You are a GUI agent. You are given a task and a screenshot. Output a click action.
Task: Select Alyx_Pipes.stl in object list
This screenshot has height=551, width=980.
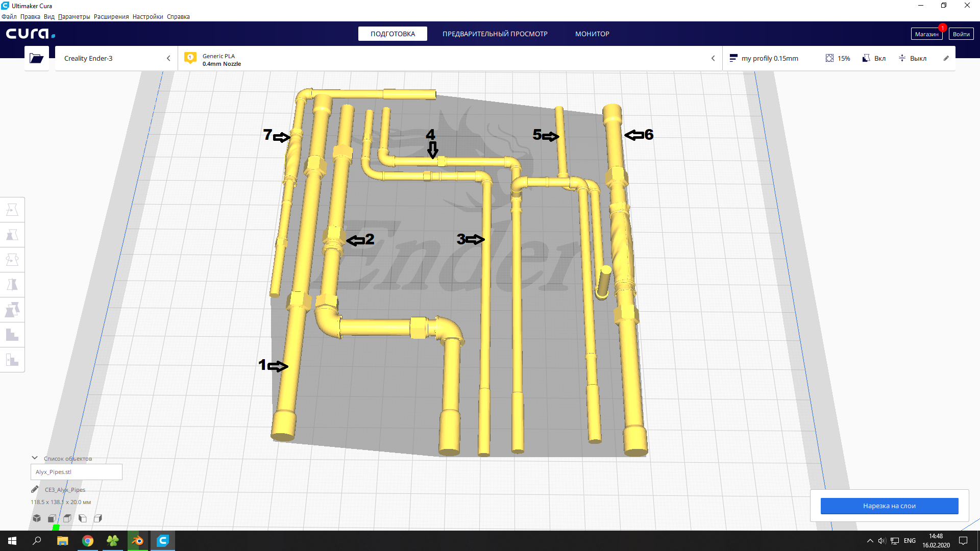[77, 472]
